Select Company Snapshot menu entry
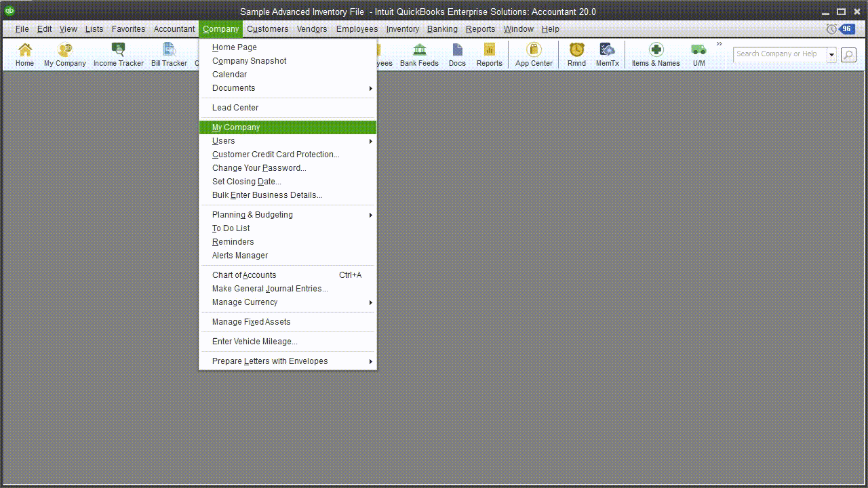 point(288,61)
